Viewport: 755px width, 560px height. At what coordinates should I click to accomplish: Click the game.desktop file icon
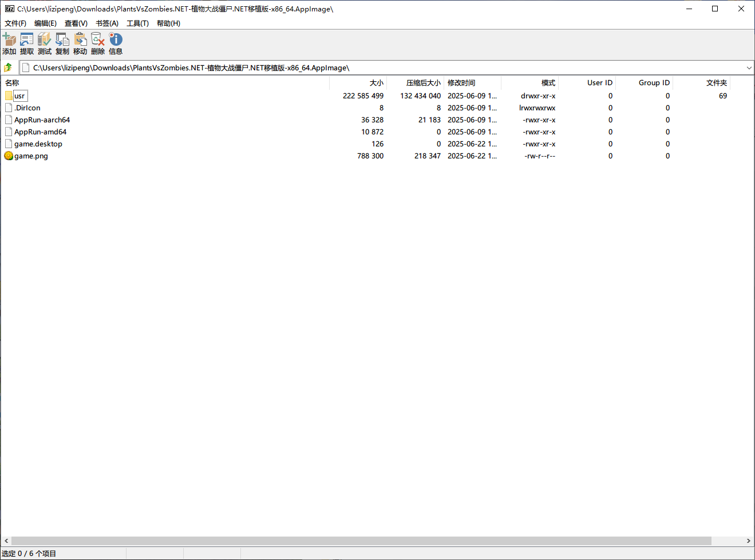[9, 144]
